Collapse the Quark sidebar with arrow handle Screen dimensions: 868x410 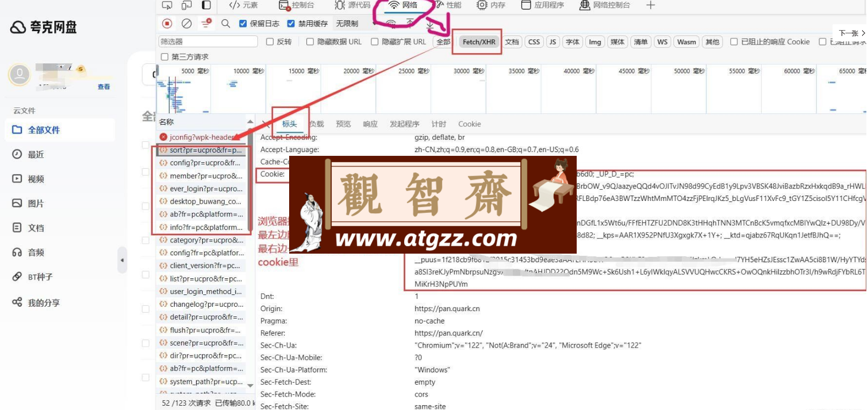point(122,260)
